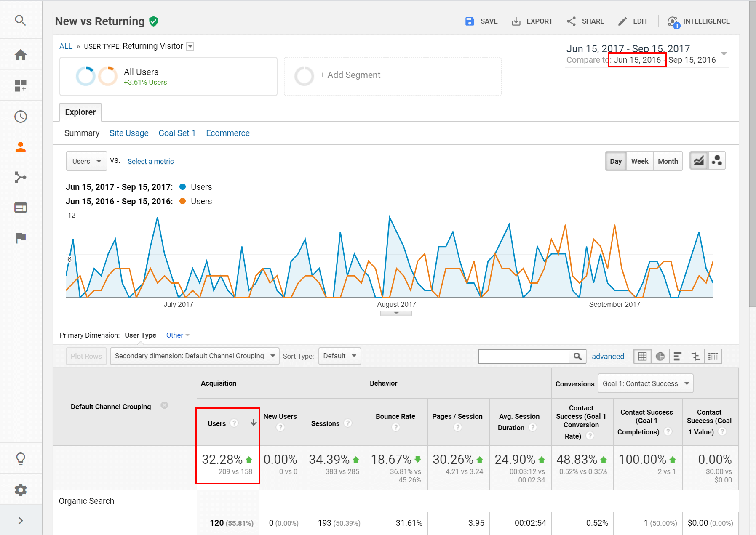This screenshot has width=756, height=535.
Task: Show help for Avg. Session Duration
Action: coord(532,427)
